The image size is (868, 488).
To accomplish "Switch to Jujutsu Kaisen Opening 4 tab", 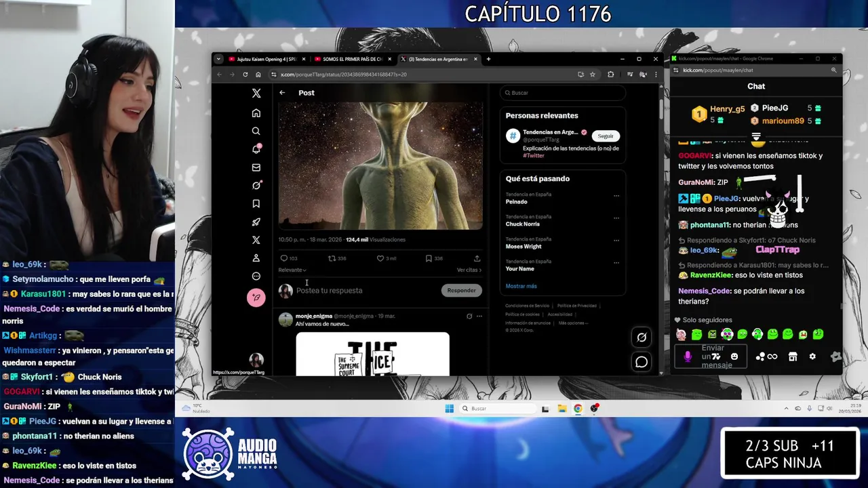I will [267, 59].
